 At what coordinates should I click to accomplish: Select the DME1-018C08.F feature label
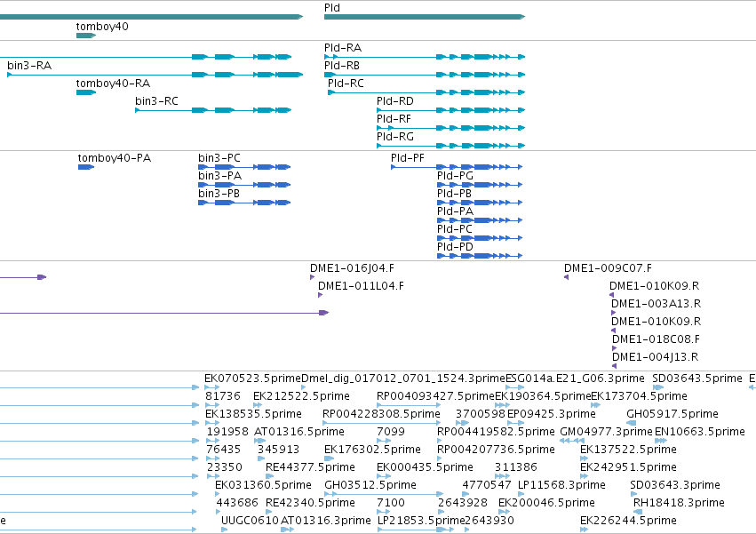(x=656, y=340)
